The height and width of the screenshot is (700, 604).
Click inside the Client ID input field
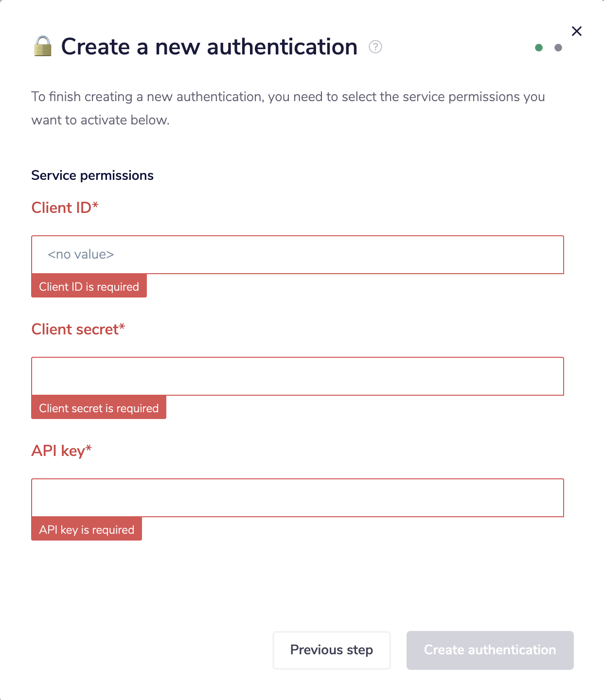[x=297, y=255]
